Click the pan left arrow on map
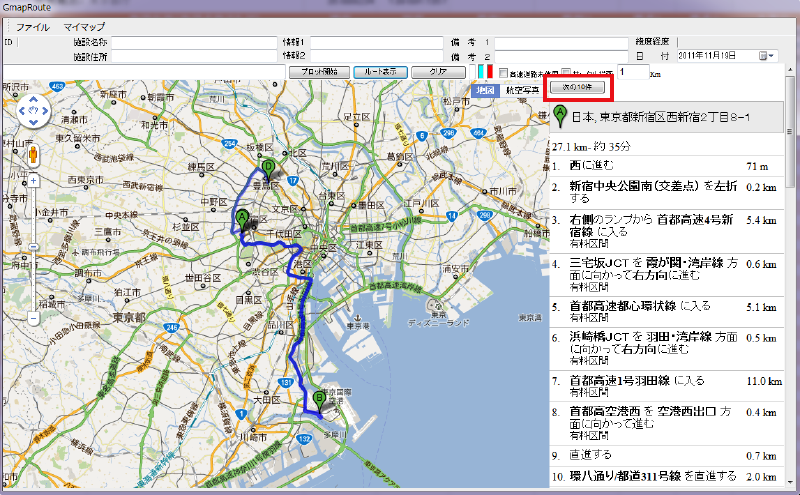This screenshot has height=495, width=800. click(x=22, y=109)
